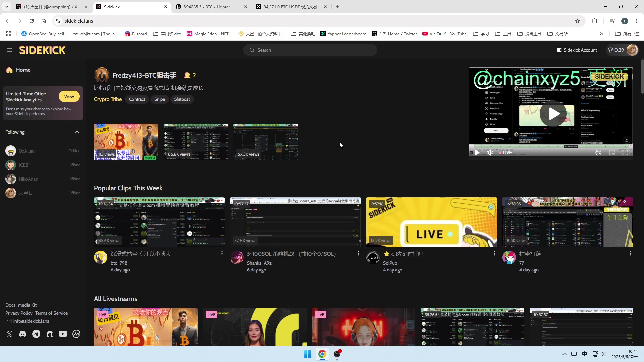Open the hamburger sidebar menu
Viewport: 644px width, 362px height.
(x=9, y=50)
